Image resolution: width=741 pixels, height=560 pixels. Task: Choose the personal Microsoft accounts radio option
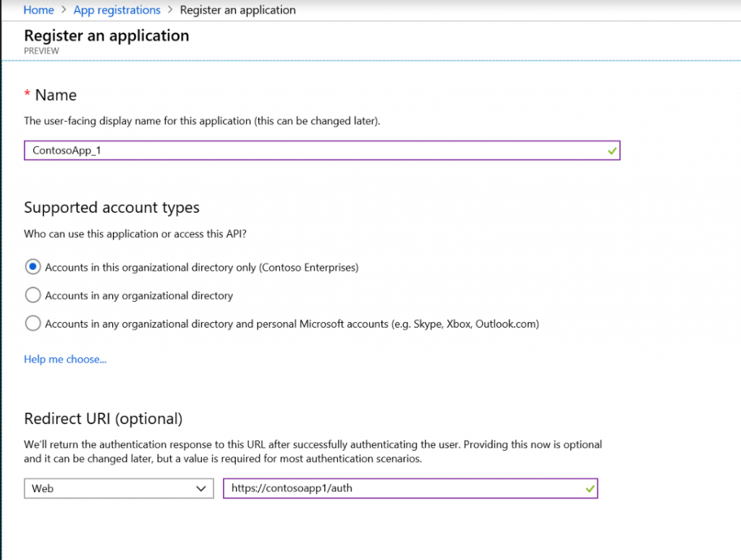[x=33, y=323]
